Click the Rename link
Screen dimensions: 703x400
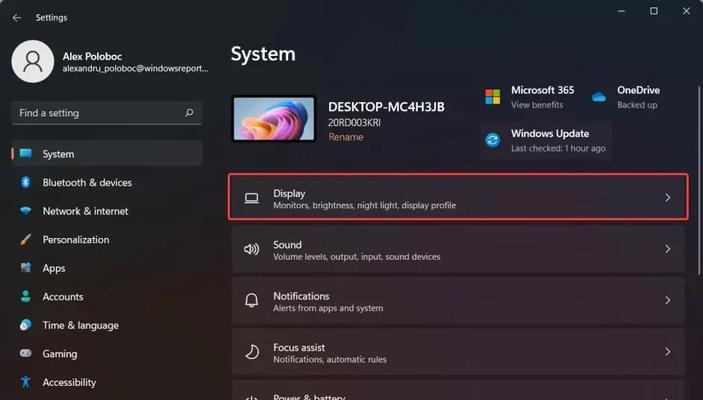(346, 137)
